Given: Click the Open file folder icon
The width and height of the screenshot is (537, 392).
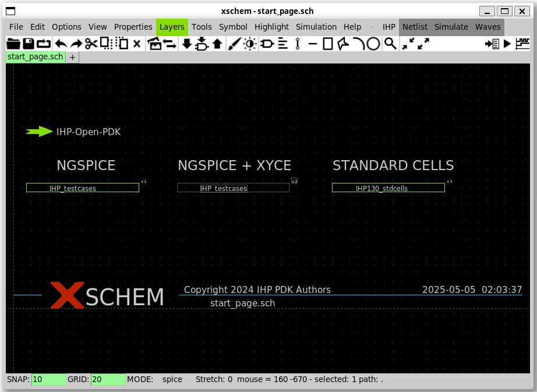Looking at the screenshot, I should coord(13,44).
